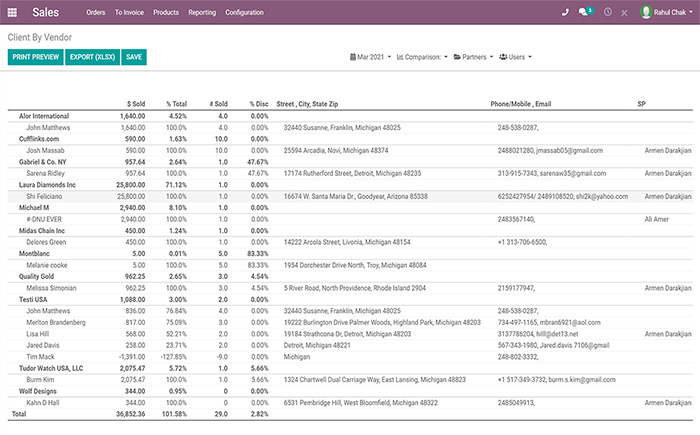Click the % Total column header
Screen dimensions: 700x435
tap(177, 104)
